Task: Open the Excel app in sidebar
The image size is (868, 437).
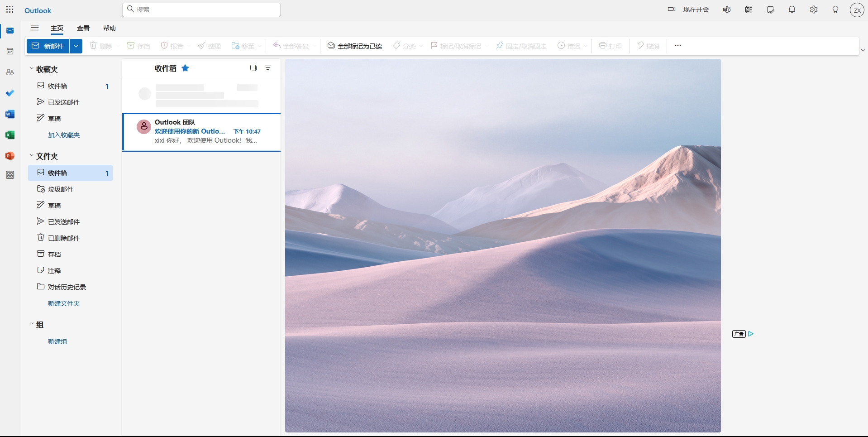Action: (10, 135)
